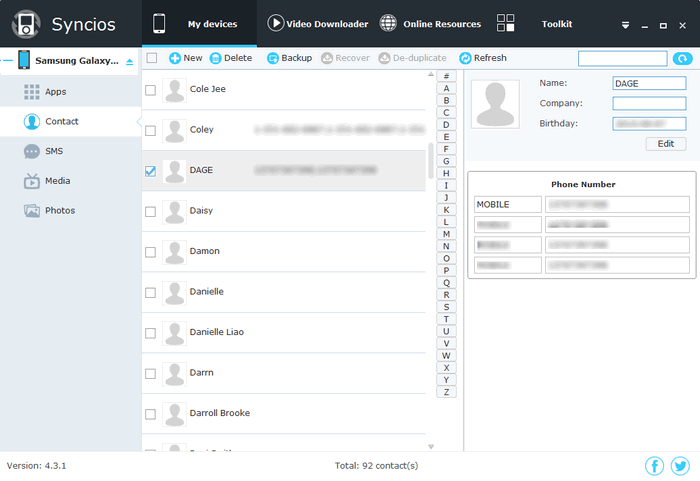
Task: Click the Refresh arrows icon
Action: [x=465, y=58]
